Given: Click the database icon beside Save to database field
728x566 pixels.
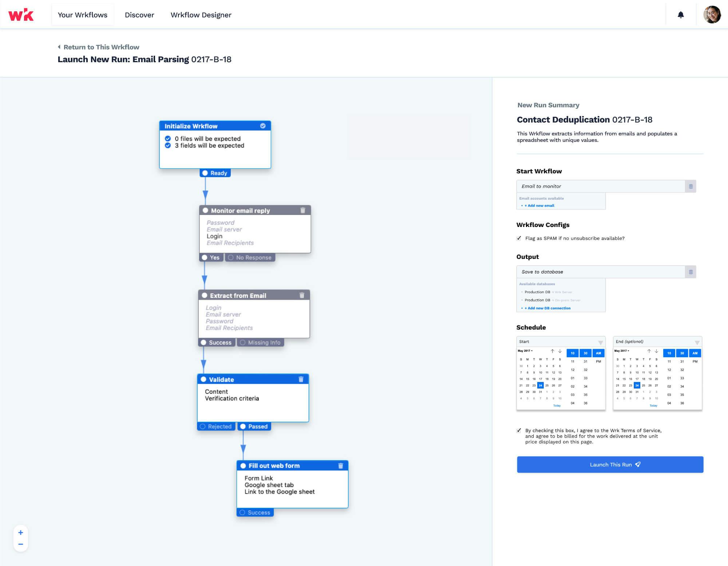Looking at the screenshot, I should (x=691, y=271).
